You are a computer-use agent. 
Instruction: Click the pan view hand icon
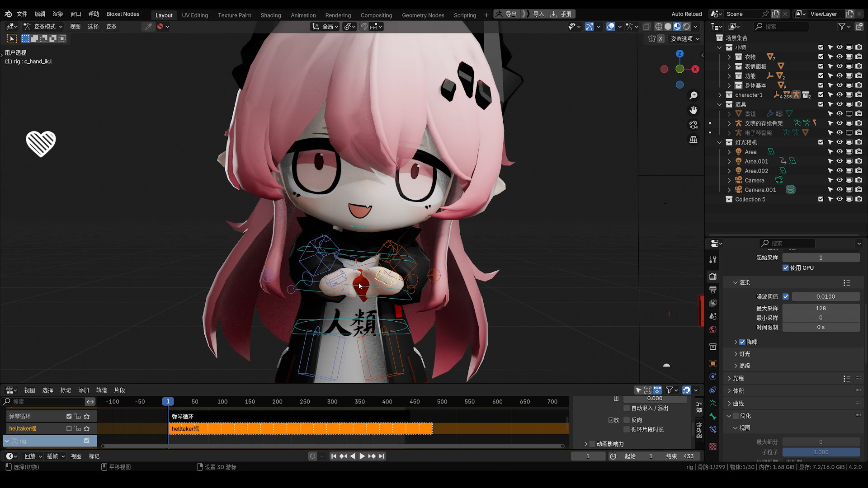[x=693, y=110]
